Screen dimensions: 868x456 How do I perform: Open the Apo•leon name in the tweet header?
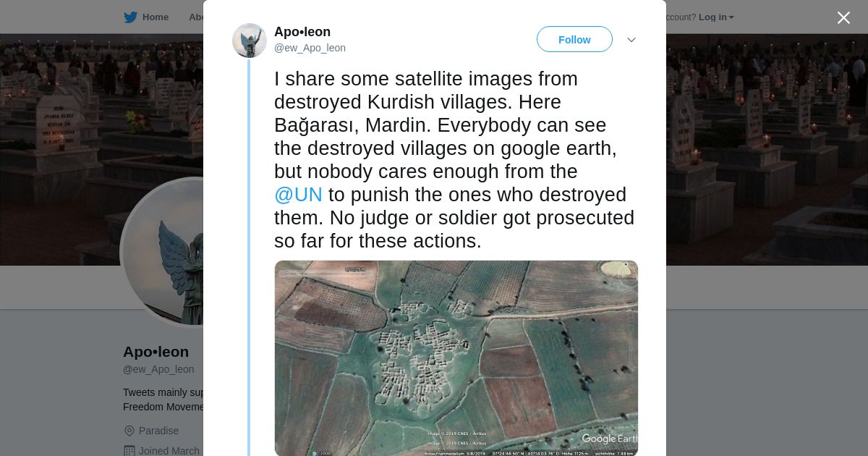coord(302,32)
